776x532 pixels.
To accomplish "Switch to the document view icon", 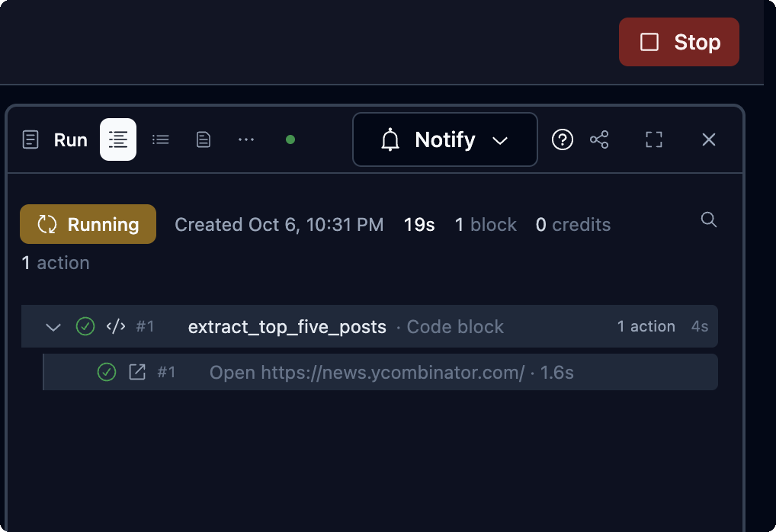I will pos(204,139).
